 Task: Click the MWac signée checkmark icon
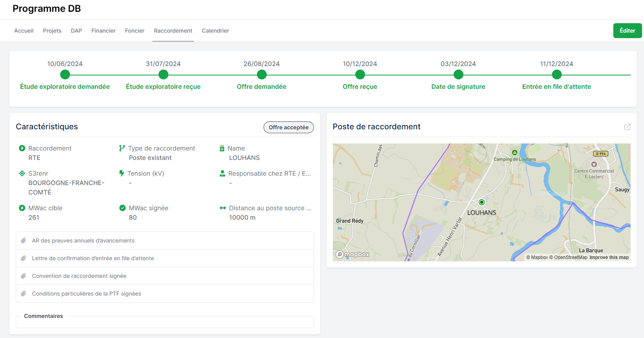122,208
